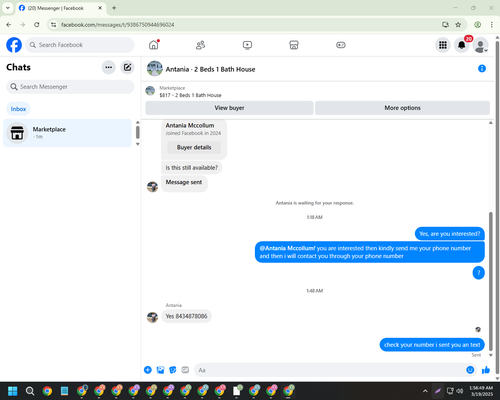Open the notifications bell

click(462, 45)
